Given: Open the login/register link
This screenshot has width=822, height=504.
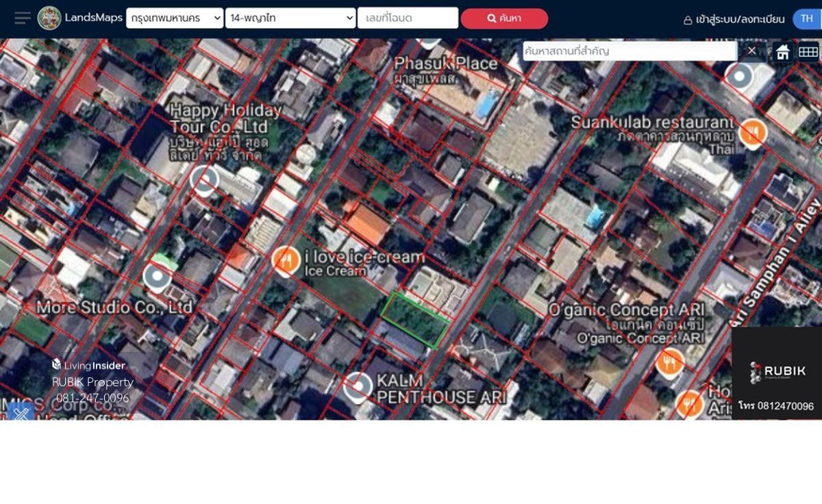Looking at the screenshot, I should click(734, 19).
